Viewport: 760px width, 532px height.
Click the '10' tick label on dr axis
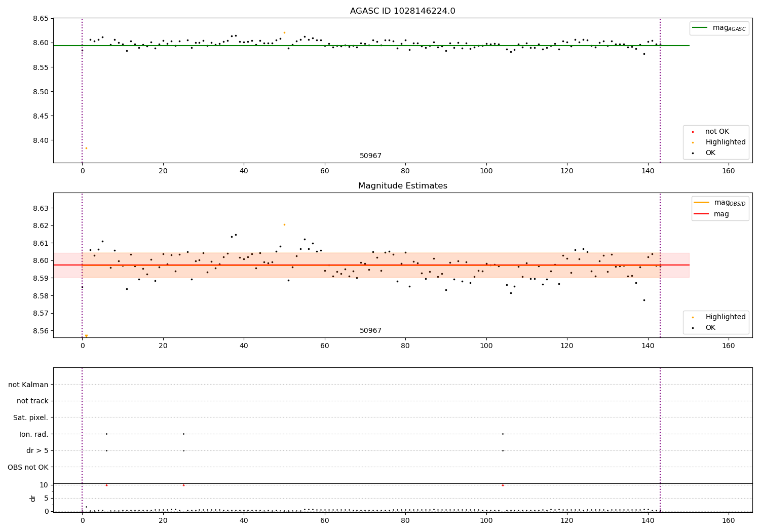pos(44,485)
